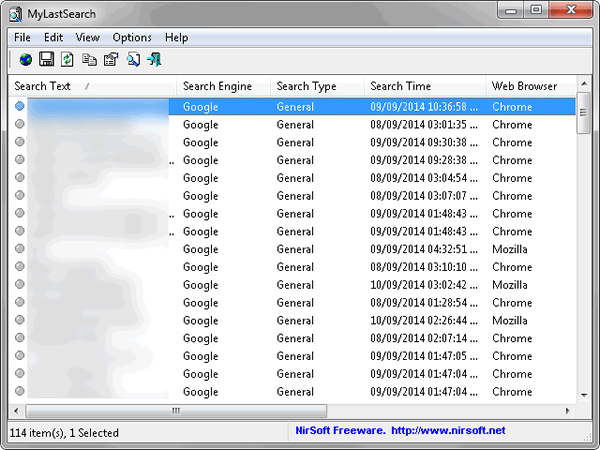
Task: Click the Find magnifier toolbar icon
Action: 133,60
